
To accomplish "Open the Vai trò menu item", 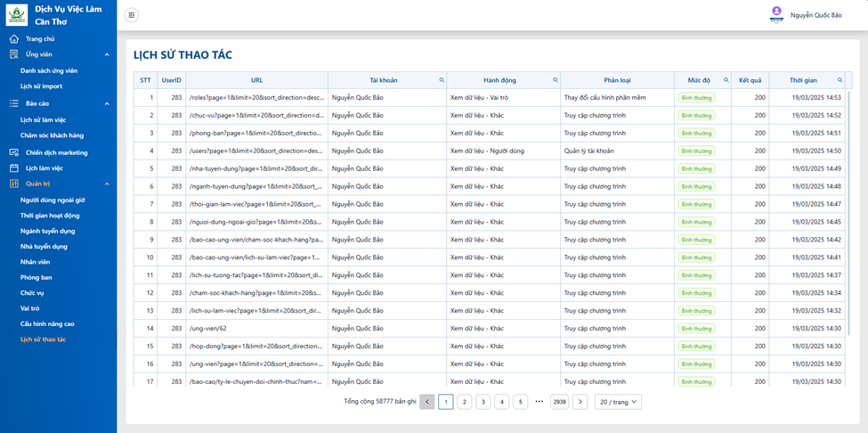I will tap(30, 308).
